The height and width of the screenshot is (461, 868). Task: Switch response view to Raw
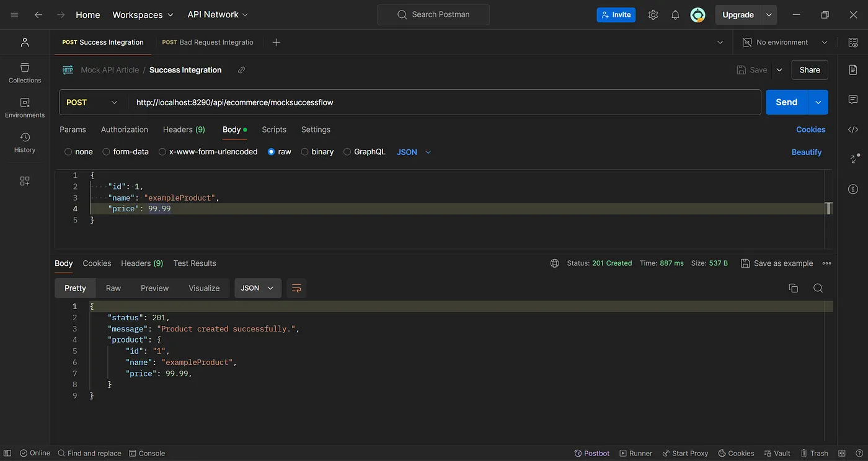pyautogui.click(x=113, y=288)
